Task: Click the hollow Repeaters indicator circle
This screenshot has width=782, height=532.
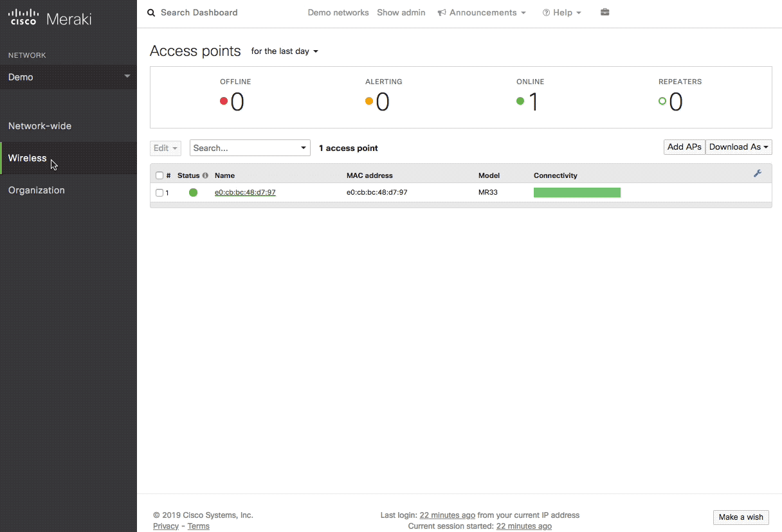Action: coord(662,101)
